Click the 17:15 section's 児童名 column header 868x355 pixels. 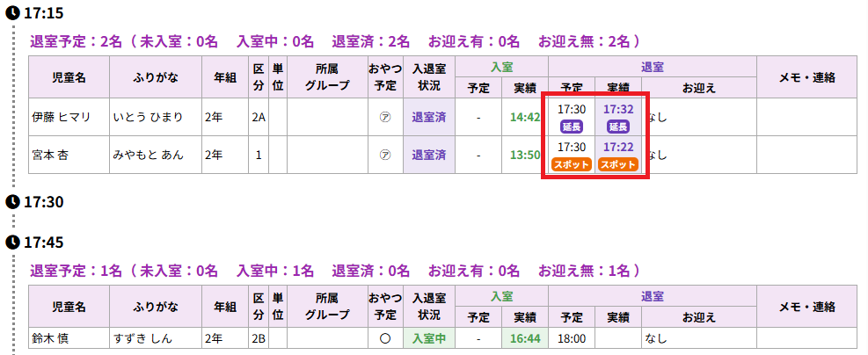[69, 77]
